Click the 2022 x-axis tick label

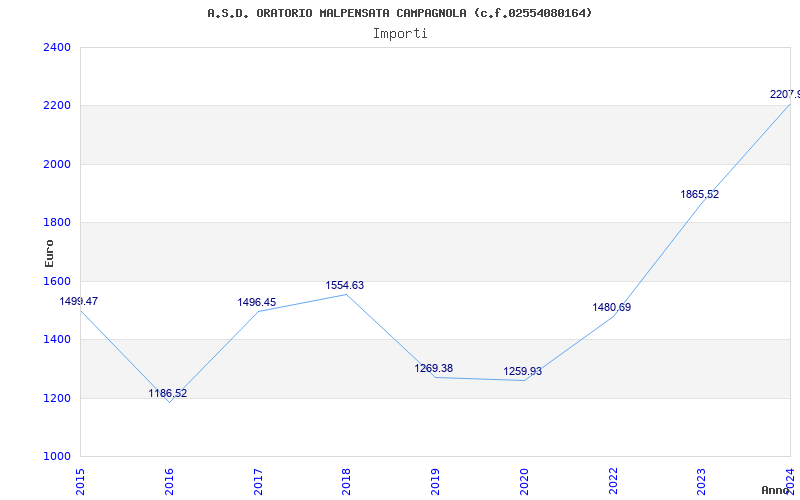[613, 482]
